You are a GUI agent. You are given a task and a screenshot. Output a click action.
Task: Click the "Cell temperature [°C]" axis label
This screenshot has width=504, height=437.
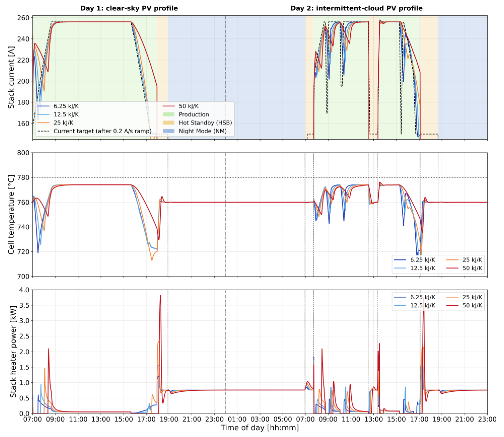11,214
